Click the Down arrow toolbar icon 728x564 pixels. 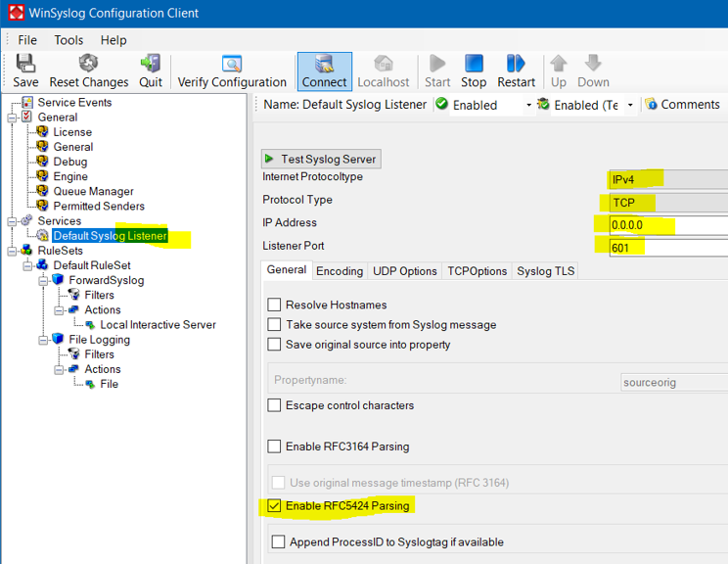coord(593,64)
